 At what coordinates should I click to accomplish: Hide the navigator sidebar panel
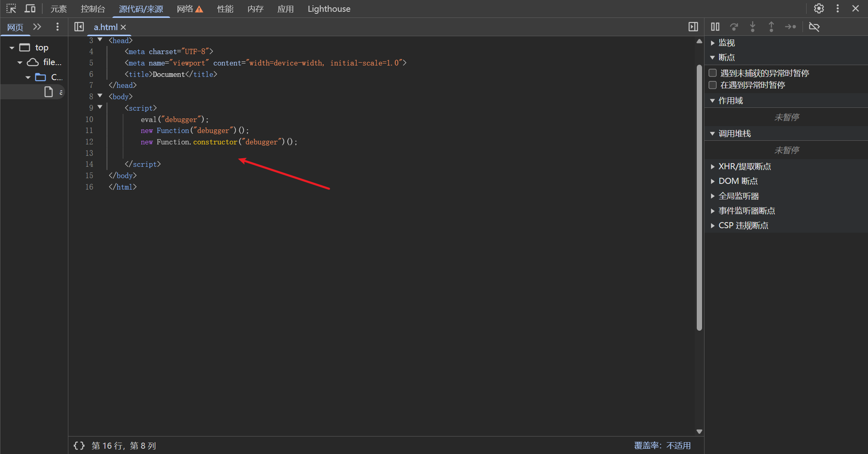point(79,27)
